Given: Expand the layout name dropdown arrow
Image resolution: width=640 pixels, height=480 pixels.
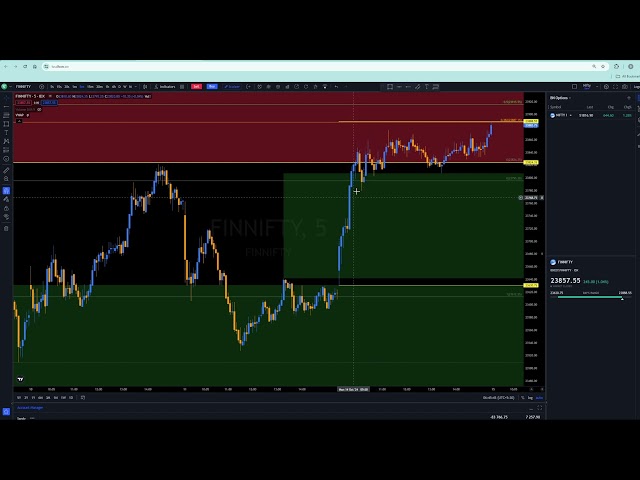Looking at the screenshot, I should click(597, 87).
